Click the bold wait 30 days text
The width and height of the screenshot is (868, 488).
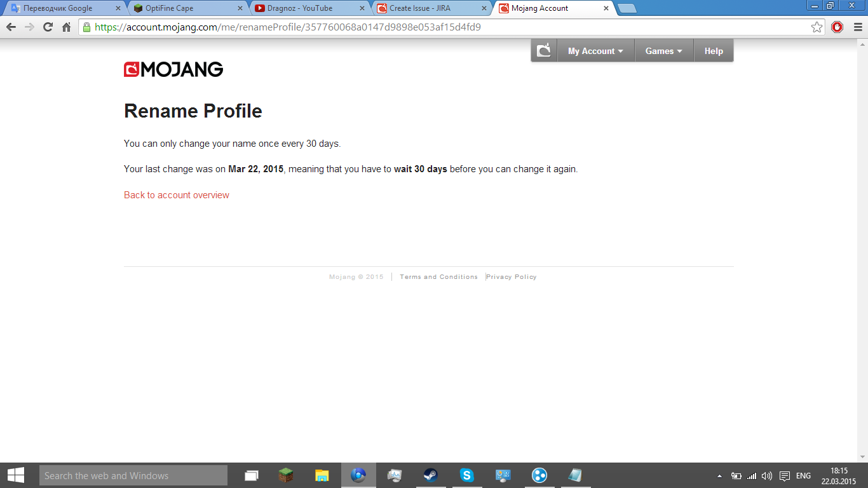(x=421, y=169)
